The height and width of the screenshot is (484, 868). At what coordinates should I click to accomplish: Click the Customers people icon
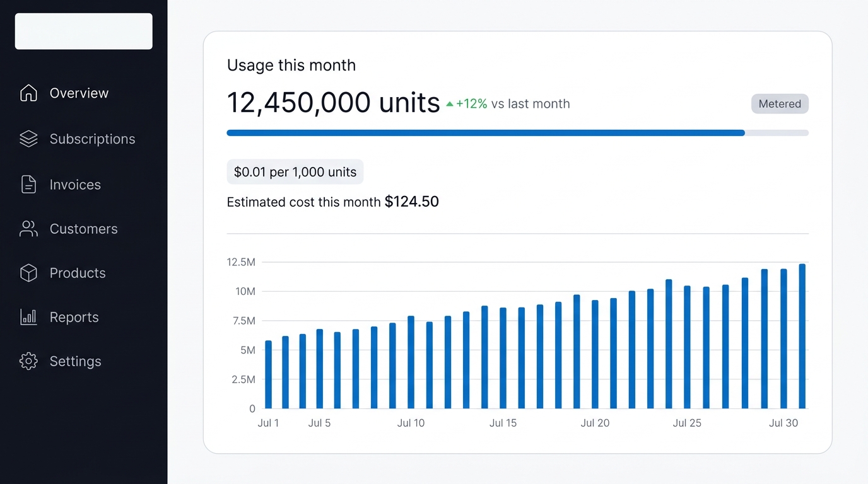(28, 229)
